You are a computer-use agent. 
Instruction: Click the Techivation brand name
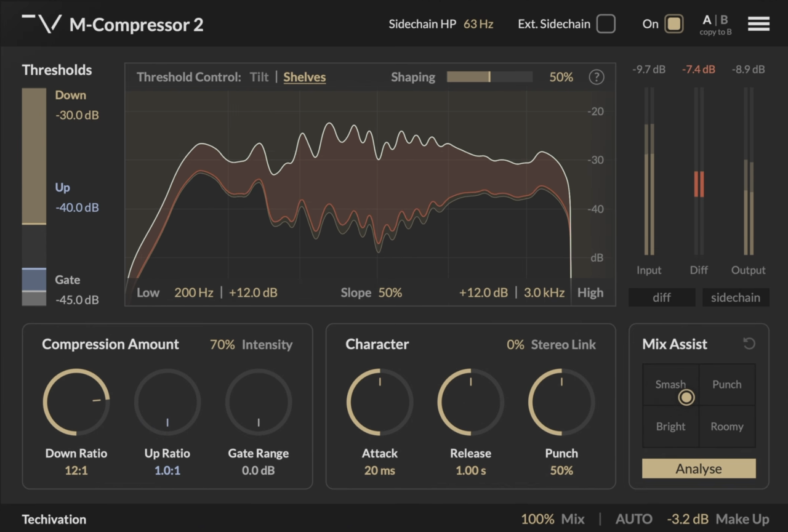pyautogui.click(x=54, y=520)
